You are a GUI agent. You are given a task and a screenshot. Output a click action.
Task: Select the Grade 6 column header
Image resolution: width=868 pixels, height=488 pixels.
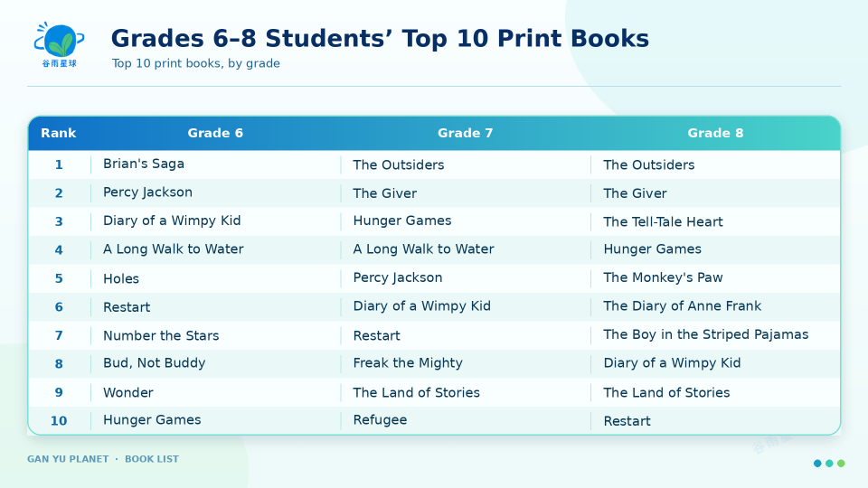coord(215,133)
